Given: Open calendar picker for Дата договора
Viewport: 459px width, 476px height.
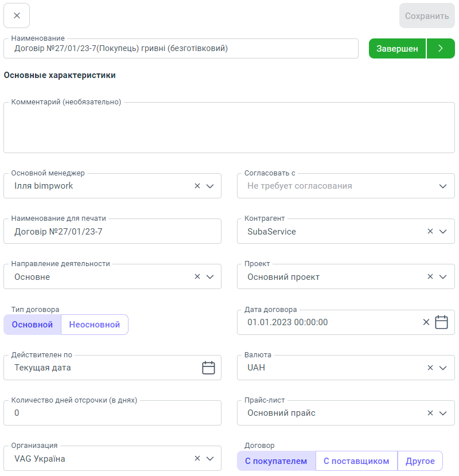Looking at the screenshot, I should click(441, 322).
